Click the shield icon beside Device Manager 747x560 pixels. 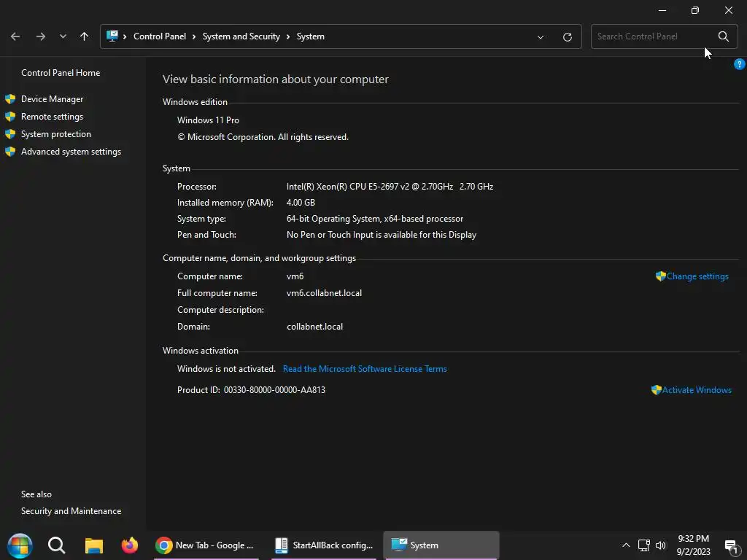[x=10, y=99]
